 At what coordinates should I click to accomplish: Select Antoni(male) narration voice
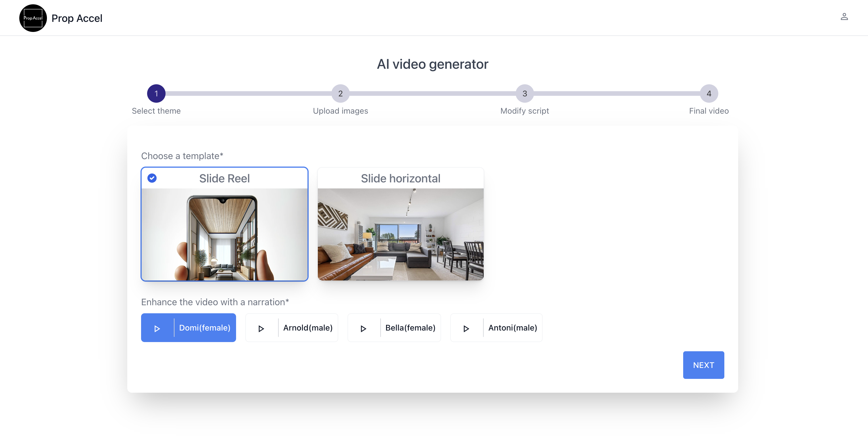[512, 328]
